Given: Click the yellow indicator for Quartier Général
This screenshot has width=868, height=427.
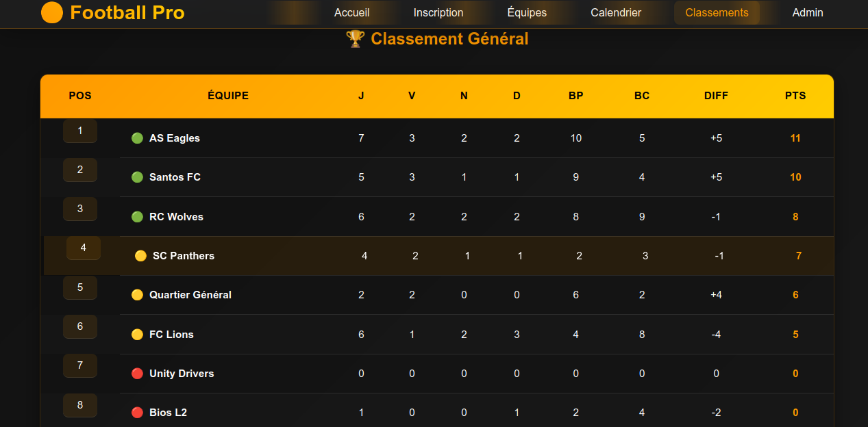Looking at the screenshot, I should [137, 295].
